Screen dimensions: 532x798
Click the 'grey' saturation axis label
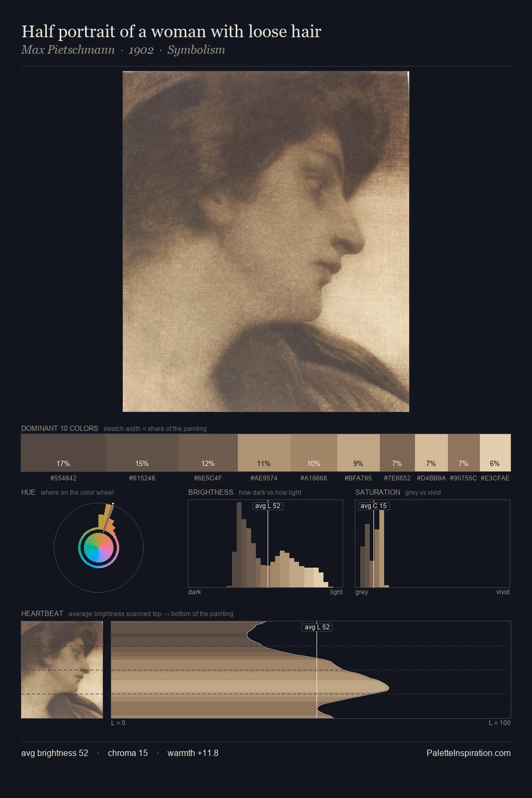point(362,592)
